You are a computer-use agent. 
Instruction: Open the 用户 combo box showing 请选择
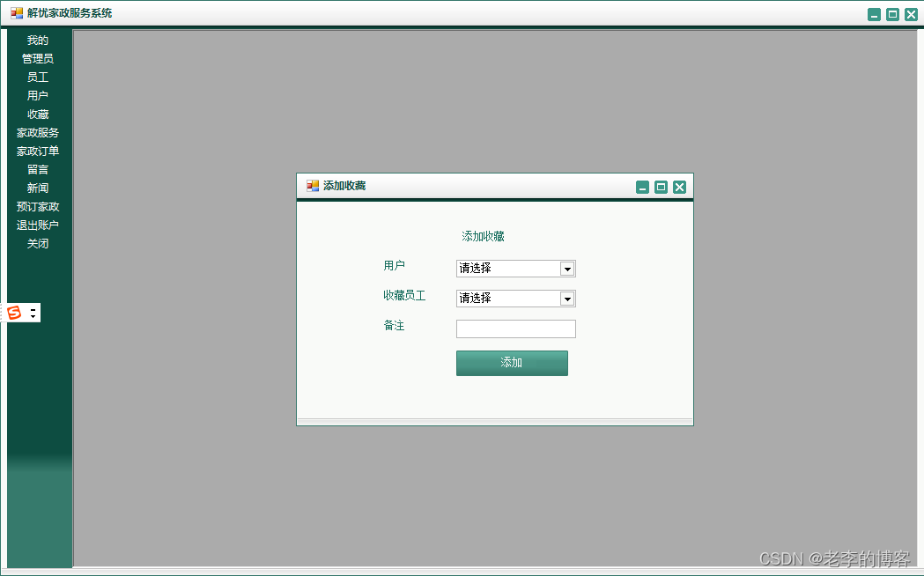click(515, 269)
